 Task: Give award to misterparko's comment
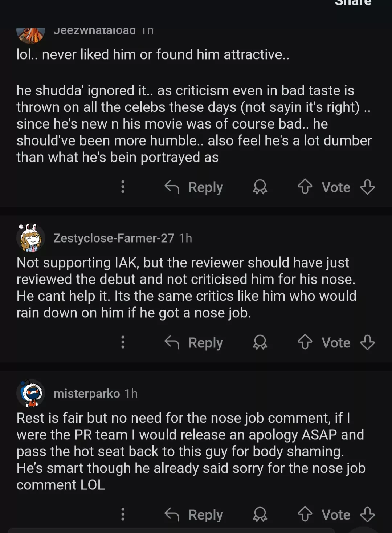point(260,514)
